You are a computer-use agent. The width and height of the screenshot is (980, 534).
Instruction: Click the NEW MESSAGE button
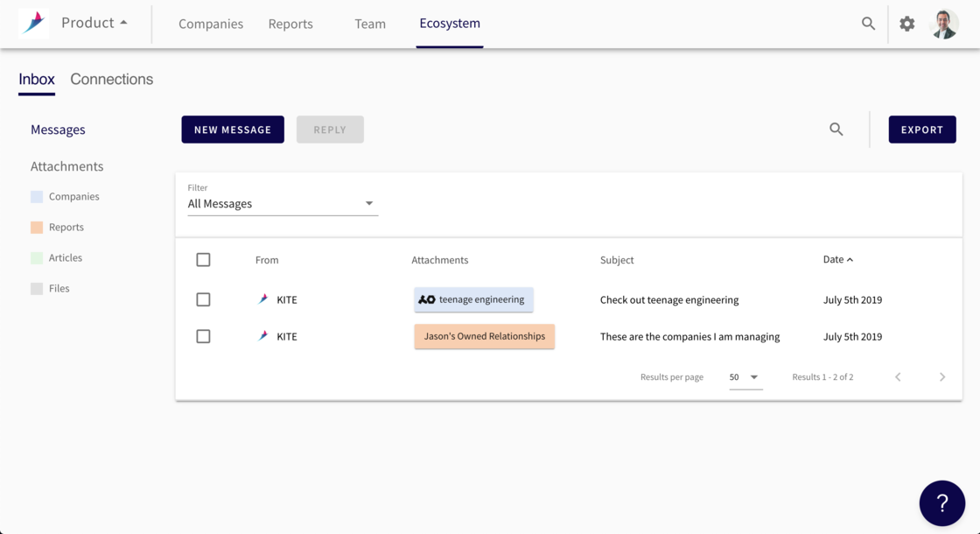(x=233, y=130)
